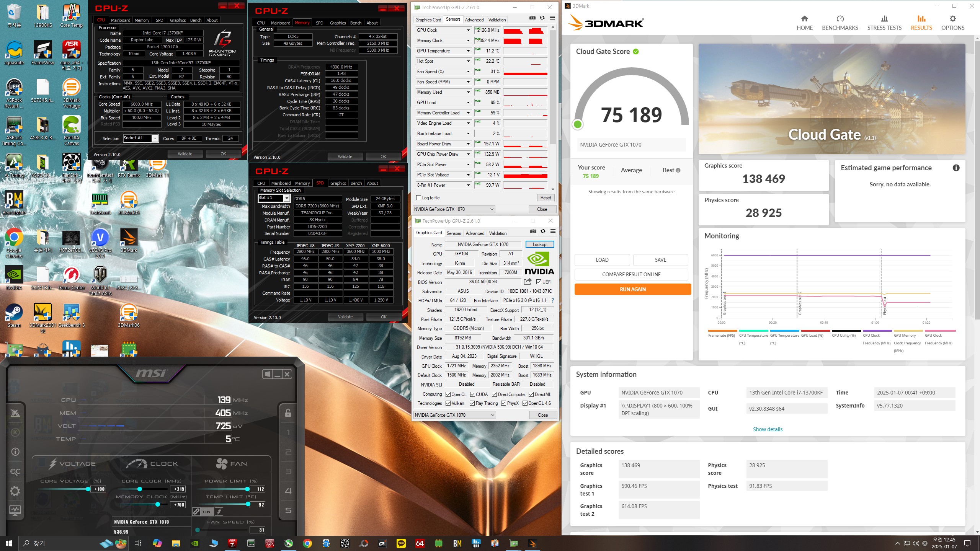The height and width of the screenshot is (551, 980).
Task: Open BENCHMARKS section in 3DMark
Action: 840,23
